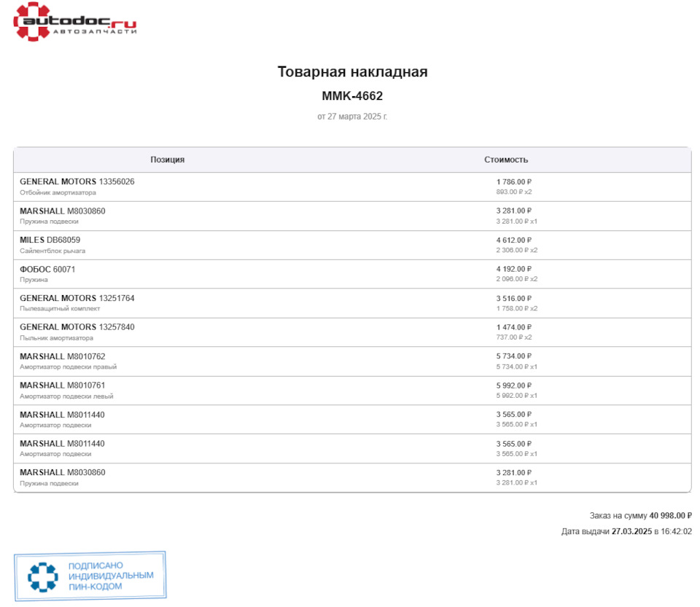This screenshot has width=700, height=607.
Task: Click the "Позиция" column header
Action: coord(168,160)
